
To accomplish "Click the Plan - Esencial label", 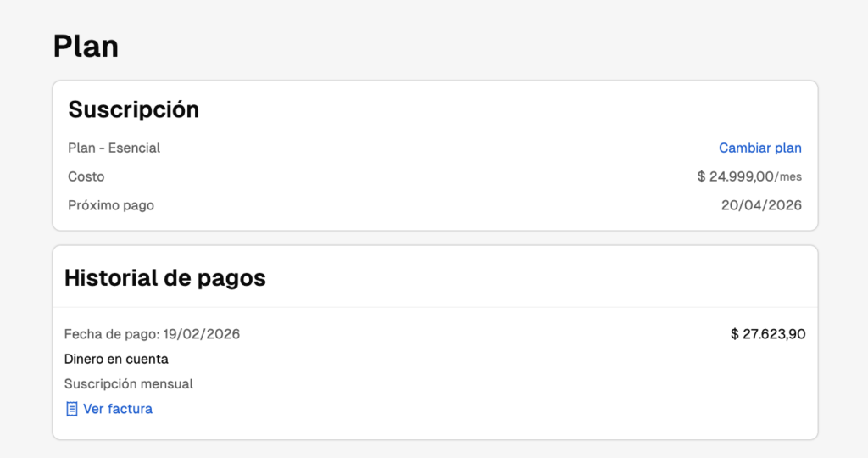I will coord(114,148).
